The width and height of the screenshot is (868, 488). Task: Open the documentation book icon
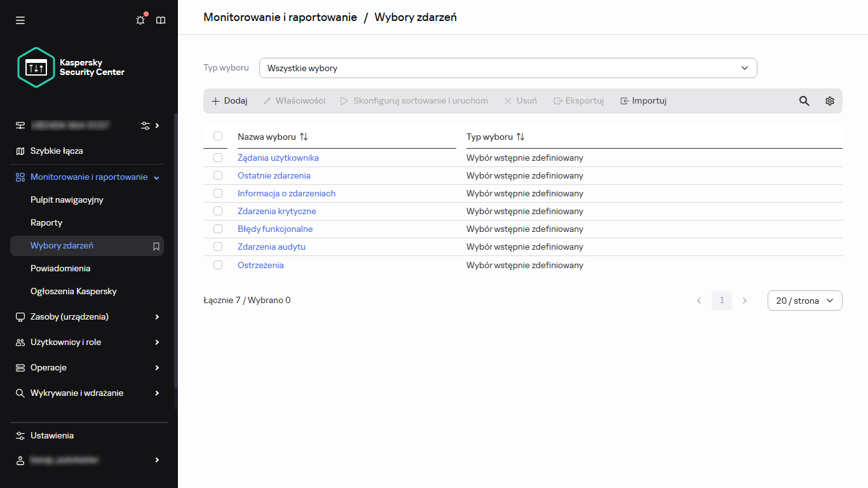[161, 20]
